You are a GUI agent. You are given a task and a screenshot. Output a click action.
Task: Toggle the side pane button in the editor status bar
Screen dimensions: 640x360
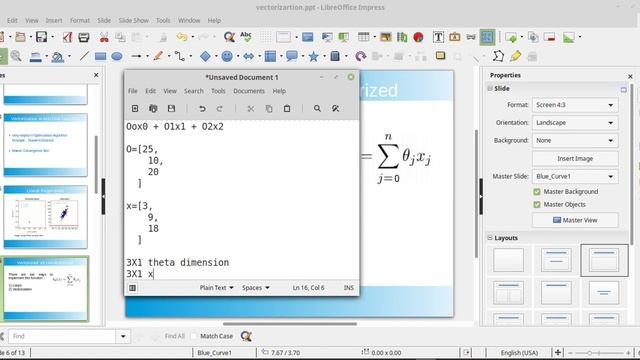(132, 288)
